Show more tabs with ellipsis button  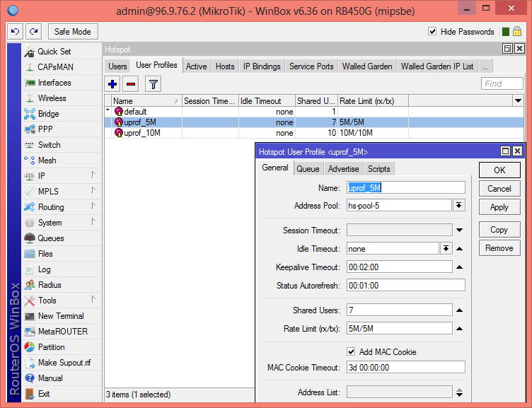[485, 66]
